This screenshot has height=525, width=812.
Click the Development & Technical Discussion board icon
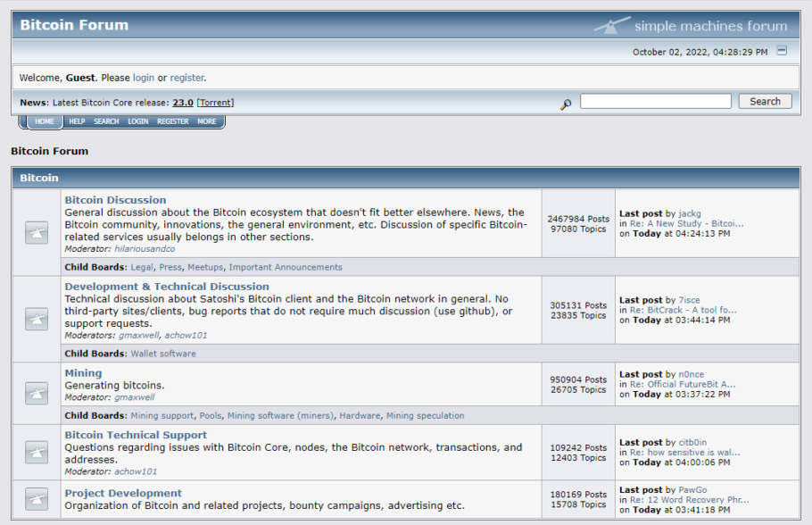37,320
